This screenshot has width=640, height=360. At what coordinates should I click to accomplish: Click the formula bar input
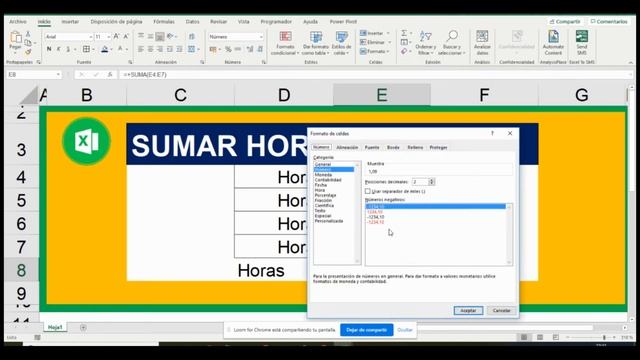[376, 75]
